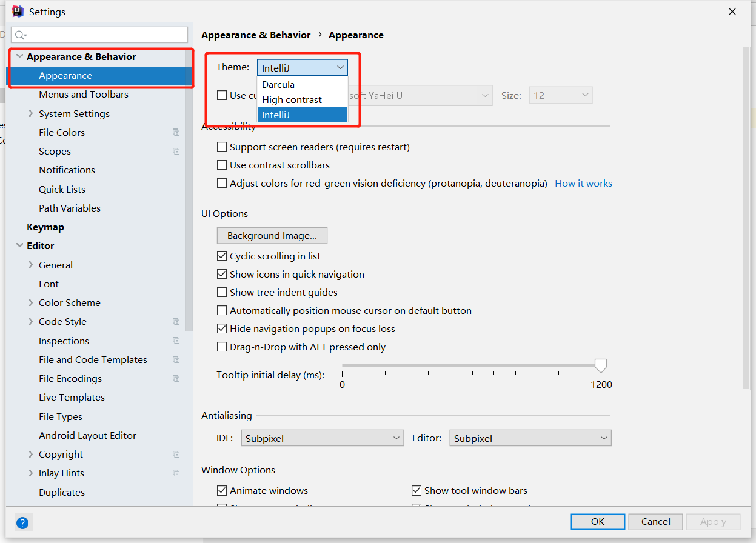Screen dimensions: 756x543
Task: Click project-level icon beside Scopes
Action: tap(176, 152)
